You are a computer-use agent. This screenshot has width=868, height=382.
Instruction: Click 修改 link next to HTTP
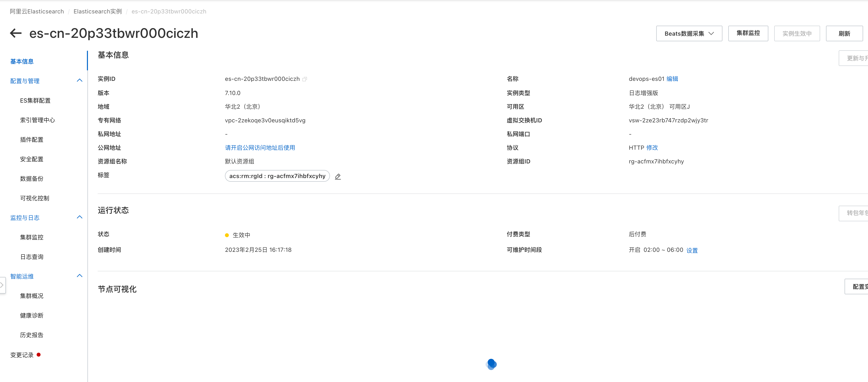[x=652, y=148]
